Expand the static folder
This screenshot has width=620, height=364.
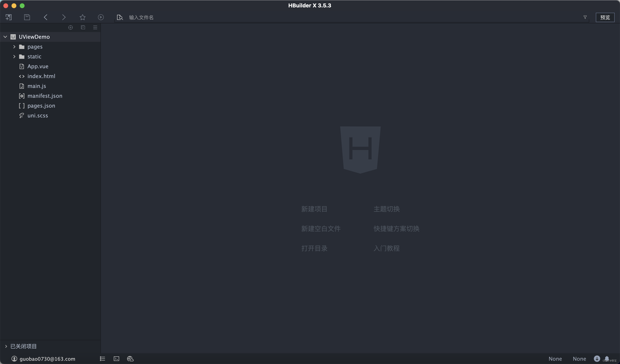click(14, 57)
